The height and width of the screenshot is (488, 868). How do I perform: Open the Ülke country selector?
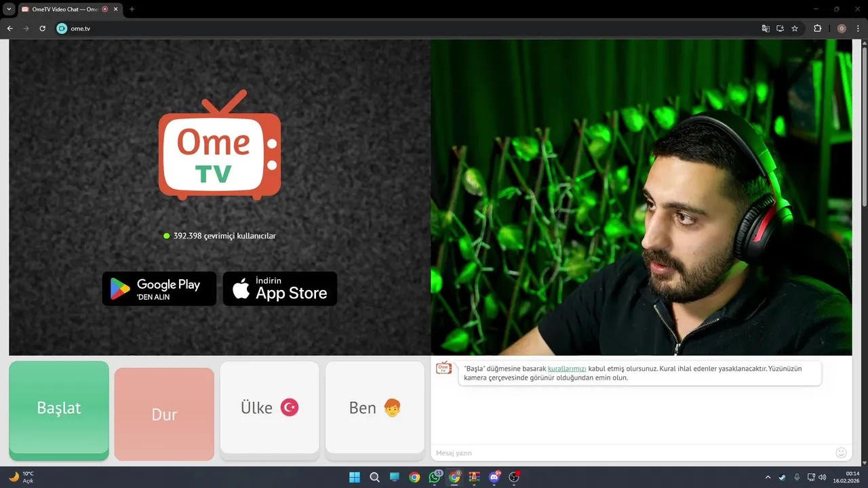tap(270, 408)
